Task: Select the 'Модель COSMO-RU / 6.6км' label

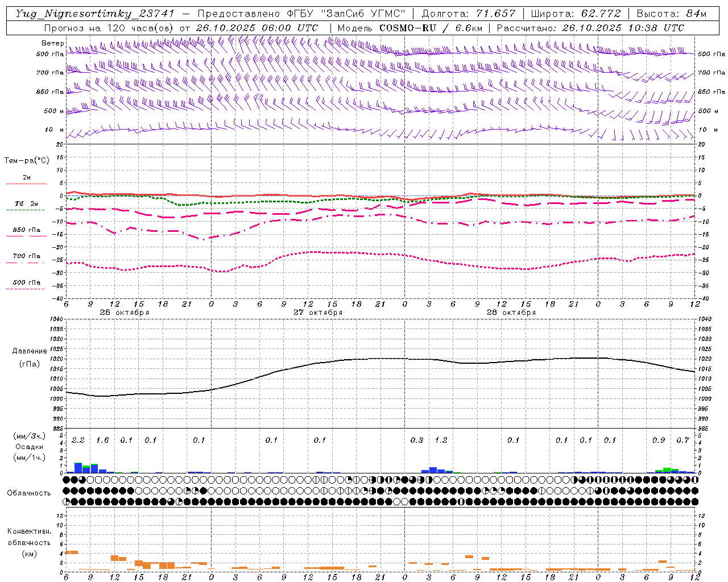Action: click(x=410, y=28)
